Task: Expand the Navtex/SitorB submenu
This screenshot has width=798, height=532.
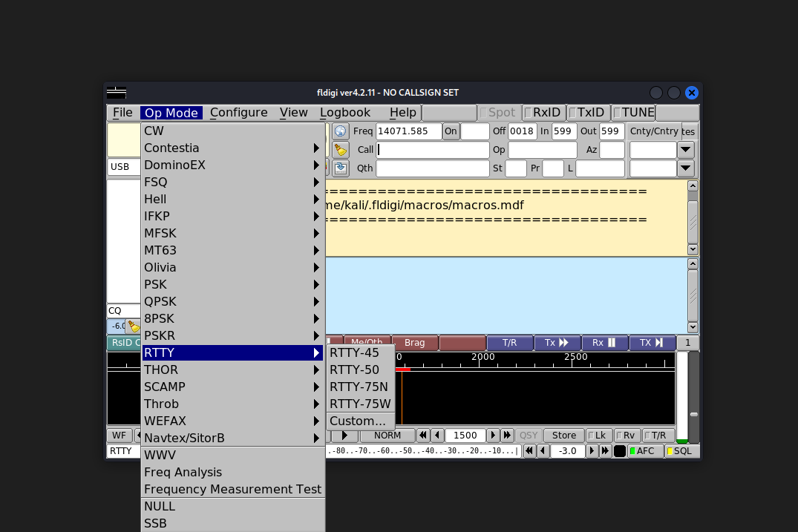Action: pos(233,438)
